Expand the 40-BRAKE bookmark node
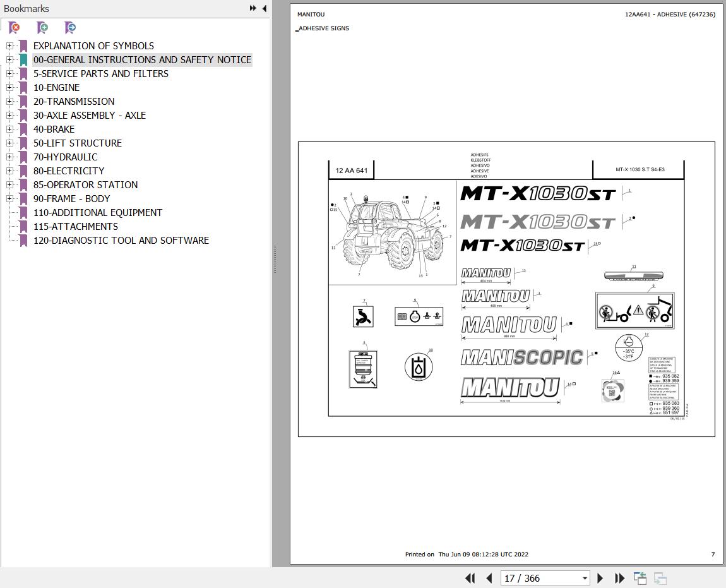 (x=9, y=129)
